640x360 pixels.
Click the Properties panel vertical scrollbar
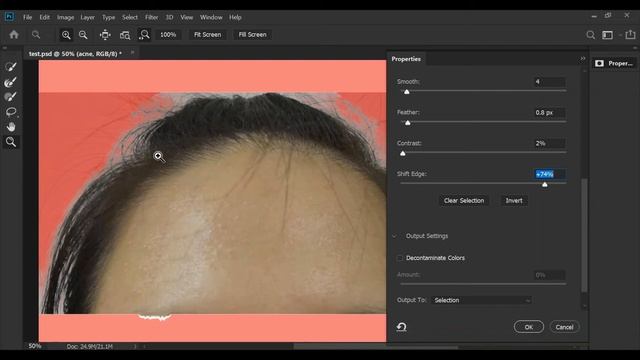coord(584,236)
